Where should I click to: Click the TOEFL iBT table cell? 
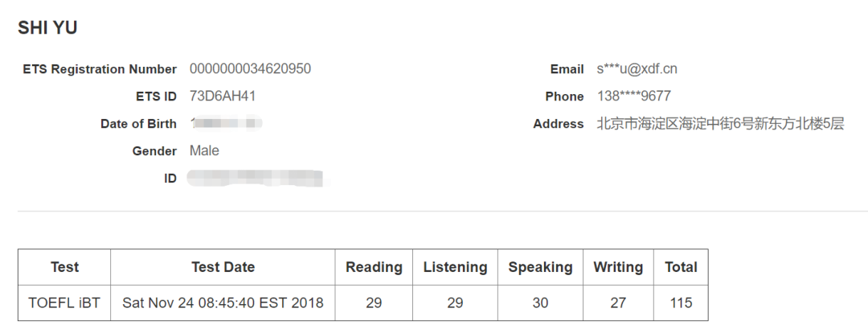tap(64, 303)
